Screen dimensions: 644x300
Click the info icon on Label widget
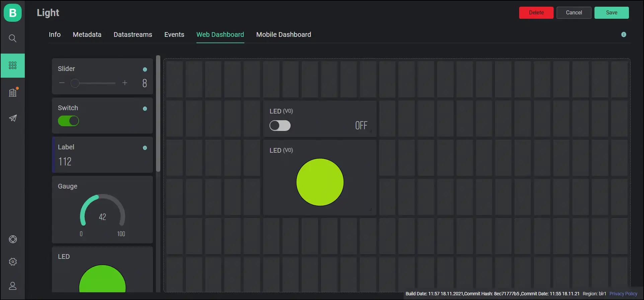click(x=145, y=148)
